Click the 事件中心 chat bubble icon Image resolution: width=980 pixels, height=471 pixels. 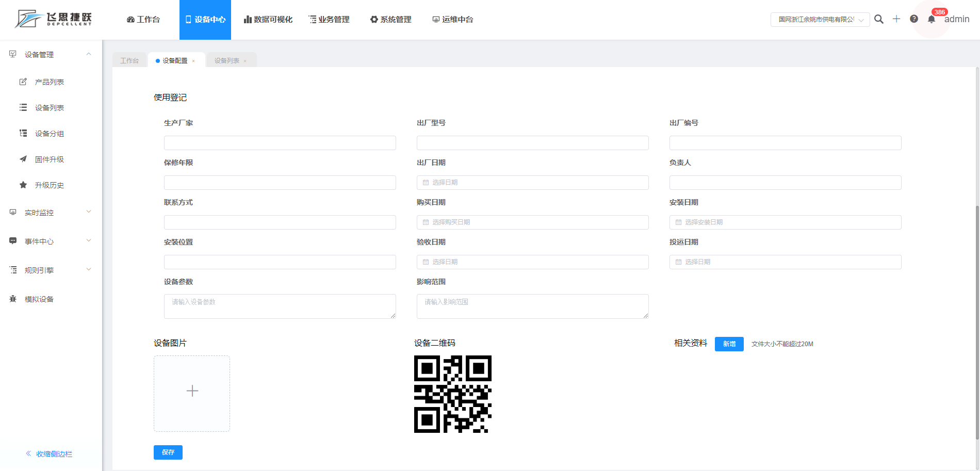click(13, 241)
